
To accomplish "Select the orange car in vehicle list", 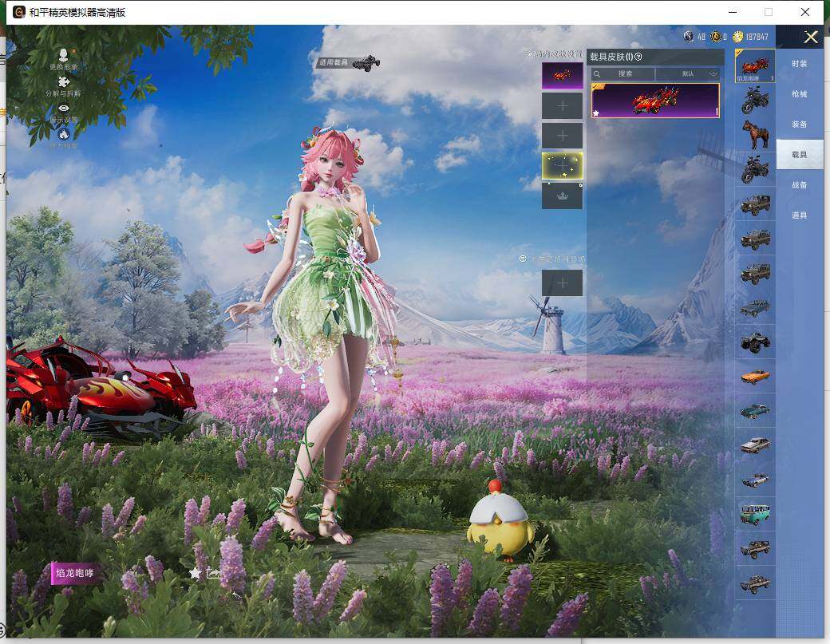I will (754, 376).
